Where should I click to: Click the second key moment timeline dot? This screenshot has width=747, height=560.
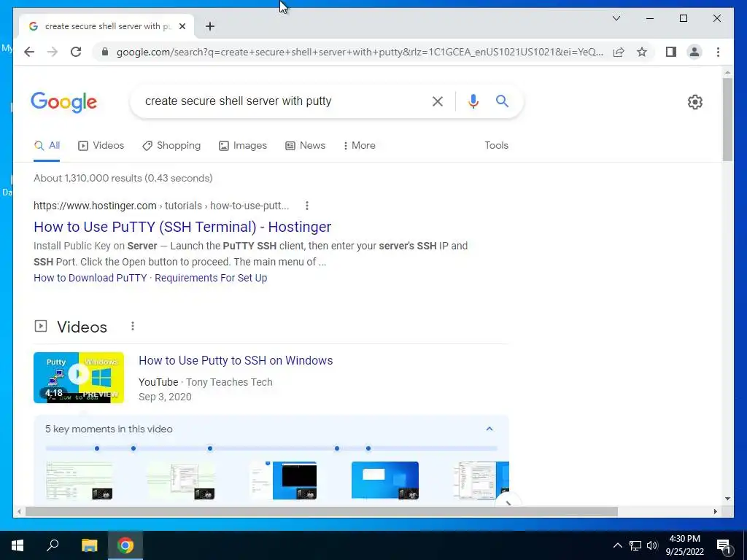coord(133,448)
